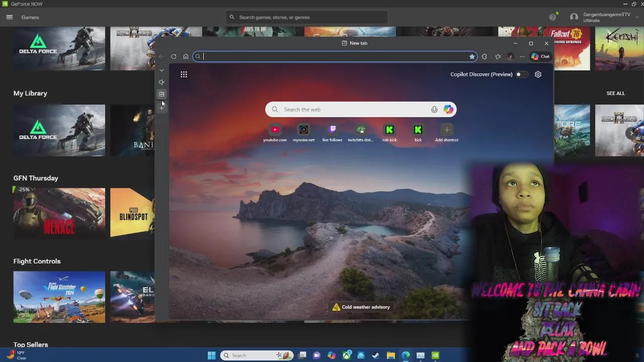Select the New tab vertical tab
Screen dimensions: 644x362
(162, 94)
